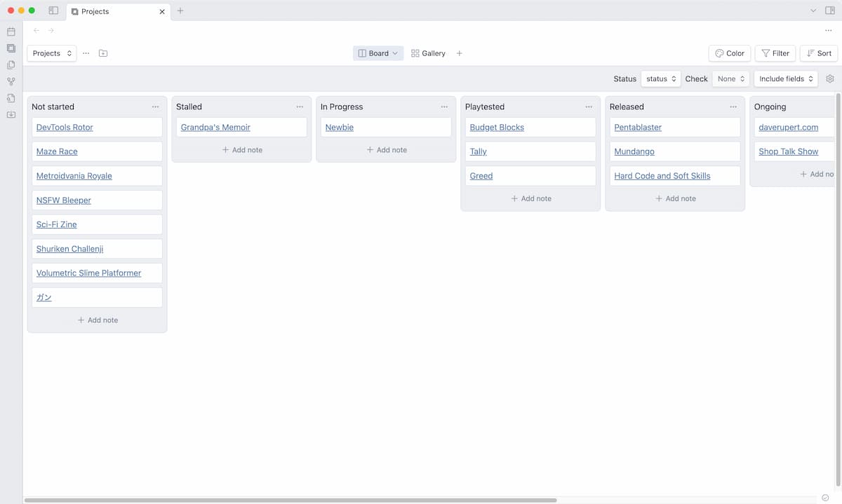Add note in Stalled column
Screen dimensions: 842x504
242,150
